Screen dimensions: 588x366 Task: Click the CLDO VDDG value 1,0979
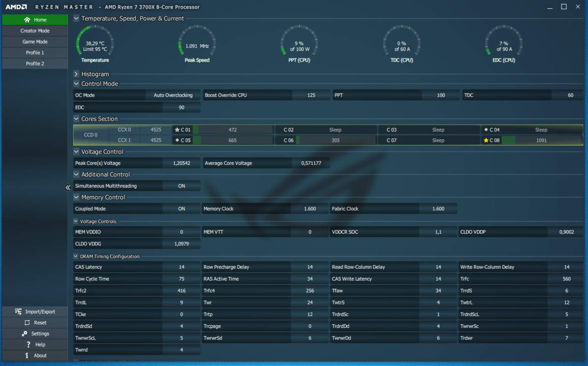[x=181, y=244]
